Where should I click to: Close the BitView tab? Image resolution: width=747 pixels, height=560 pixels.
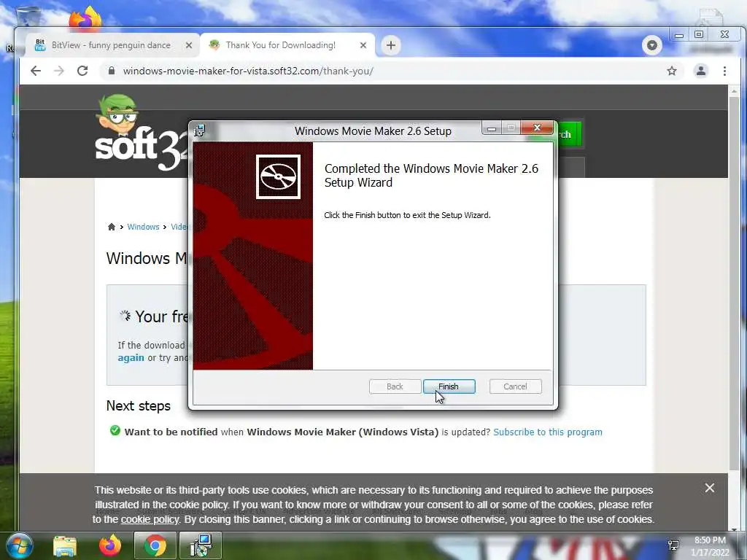click(x=189, y=45)
